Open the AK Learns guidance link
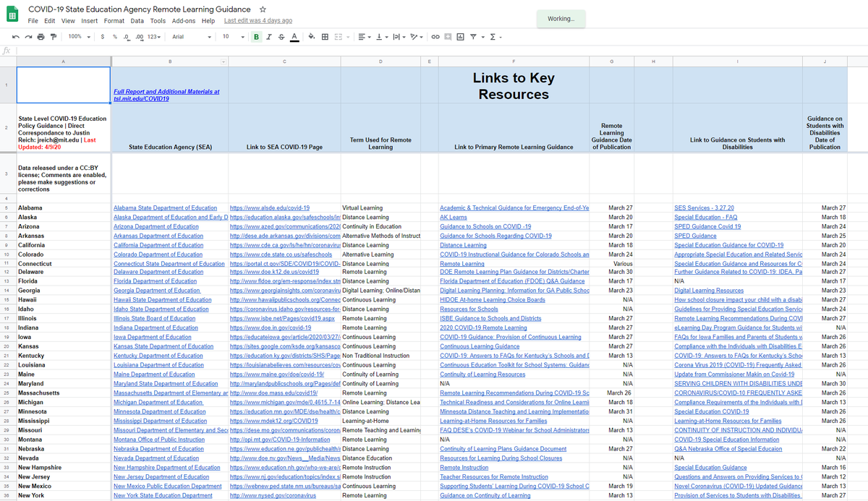The width and height of the screenshot is (868, 501). [x=454, y=217]
